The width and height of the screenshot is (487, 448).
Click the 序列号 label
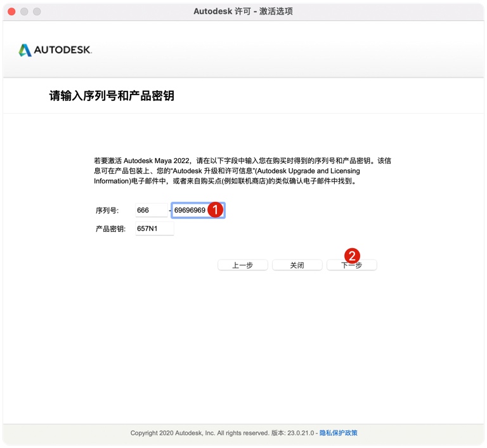(x=107, y=211)
